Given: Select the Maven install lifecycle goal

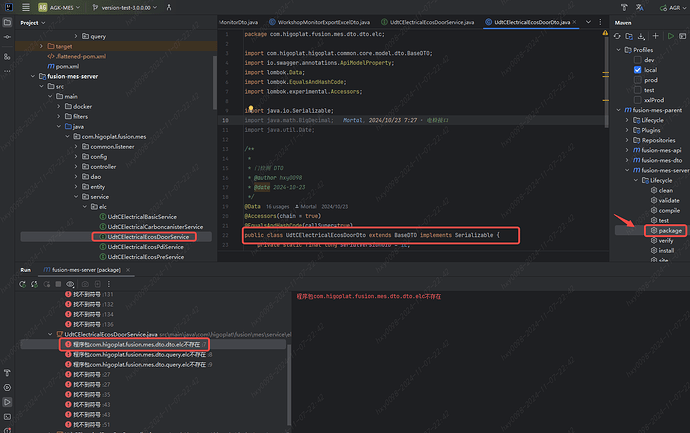Looking at the screenshot, I should pos(662,250).
